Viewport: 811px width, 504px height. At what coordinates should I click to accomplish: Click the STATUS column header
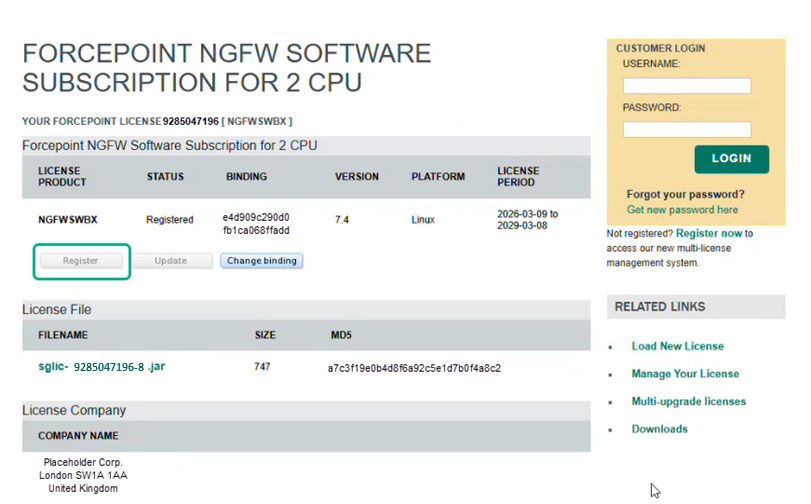[x=165, y=176]
